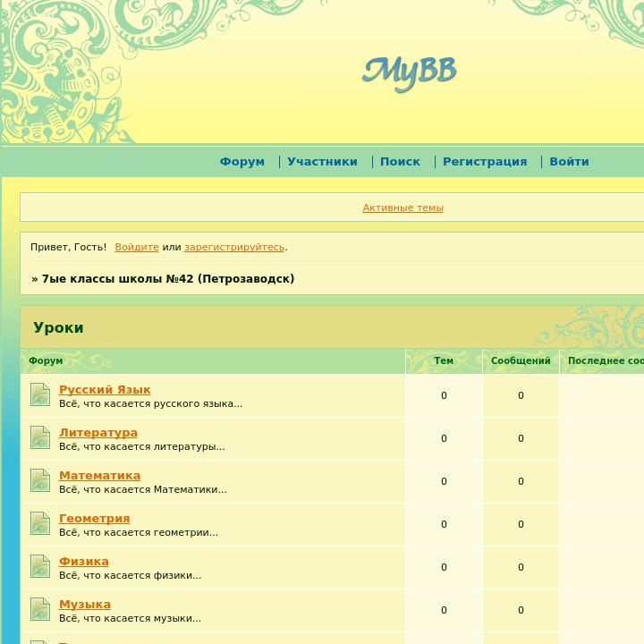The width and height of the screenshot is (644, 644).
Task: Click the Сообщений count for Музыка
Action: tap(521, 610)
